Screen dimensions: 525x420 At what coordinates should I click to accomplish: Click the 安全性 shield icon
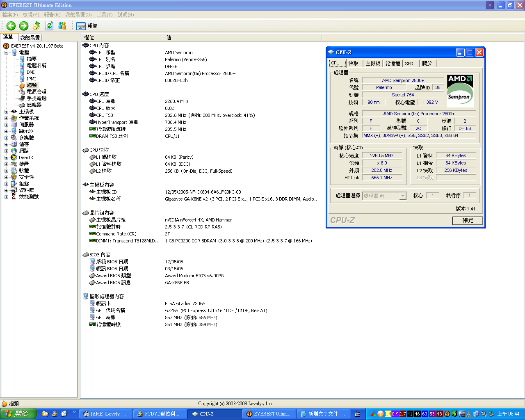click(14, 177)
